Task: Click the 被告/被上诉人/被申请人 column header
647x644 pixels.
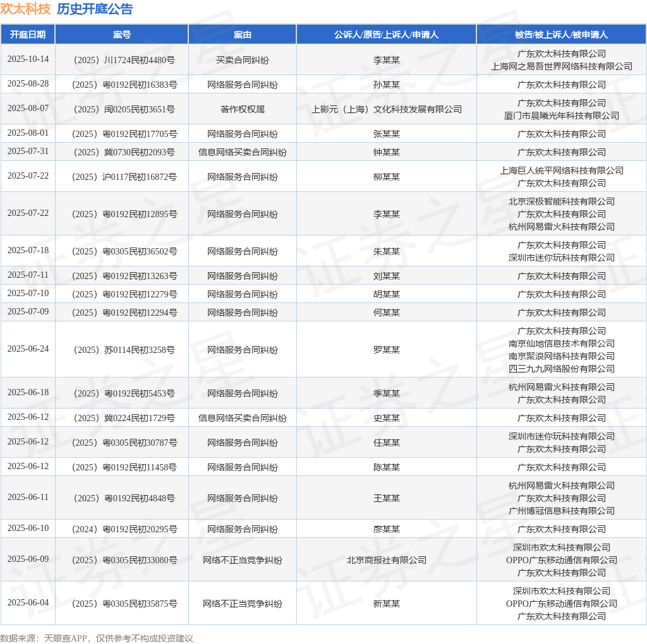Action: coord(561,35)
